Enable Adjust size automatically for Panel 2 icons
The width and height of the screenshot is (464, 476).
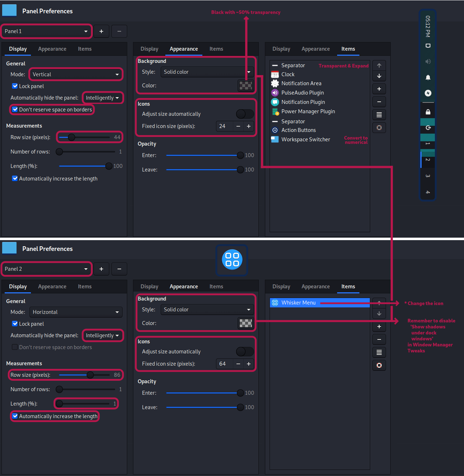click(245, 351)
